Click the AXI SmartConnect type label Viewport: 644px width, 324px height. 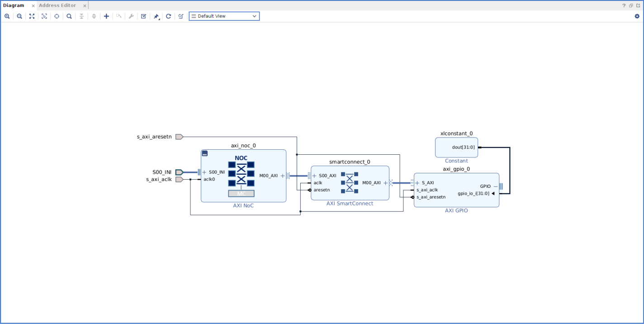coord(350,204)
